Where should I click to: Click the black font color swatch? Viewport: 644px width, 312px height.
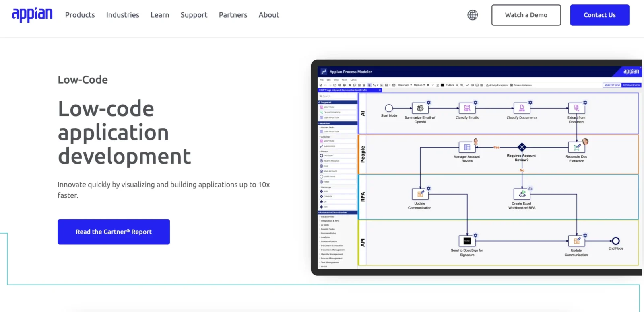[x=442, y=85]
